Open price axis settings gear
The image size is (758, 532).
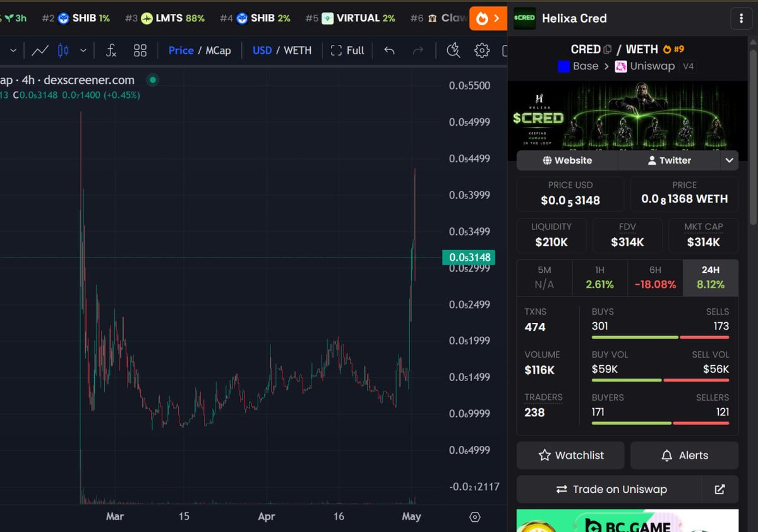pos(475,517)
